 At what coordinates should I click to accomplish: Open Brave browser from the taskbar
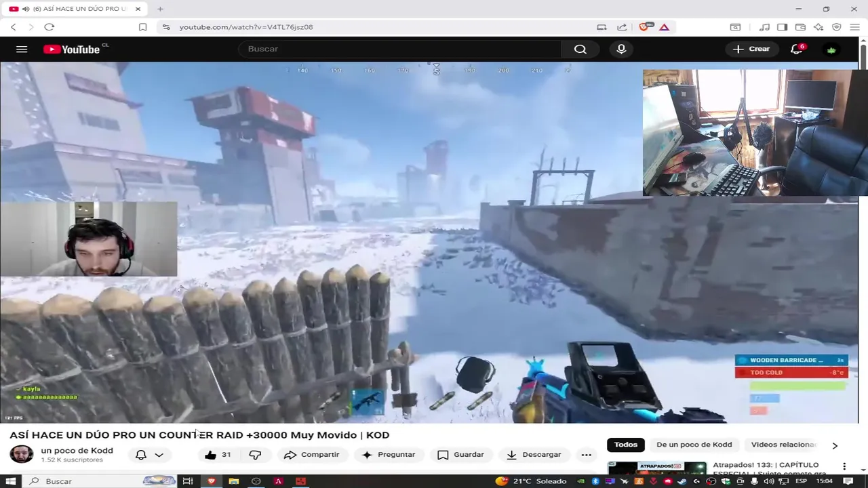click(x=211, y=481)
